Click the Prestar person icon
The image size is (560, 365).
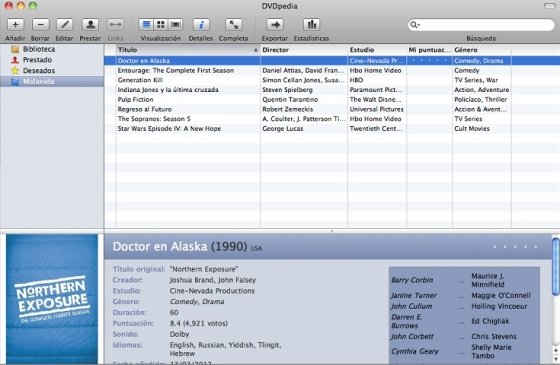[x=90, y=25]
